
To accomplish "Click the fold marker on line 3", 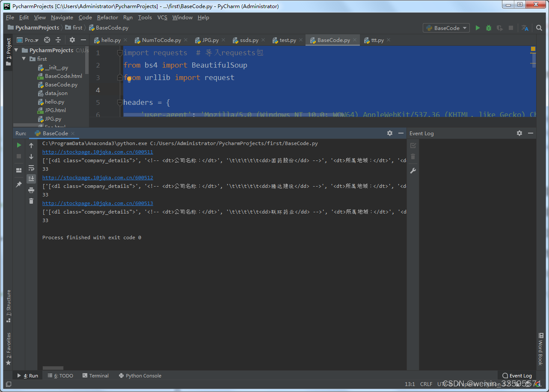I will pyautogui.click(x=120, y=77).
